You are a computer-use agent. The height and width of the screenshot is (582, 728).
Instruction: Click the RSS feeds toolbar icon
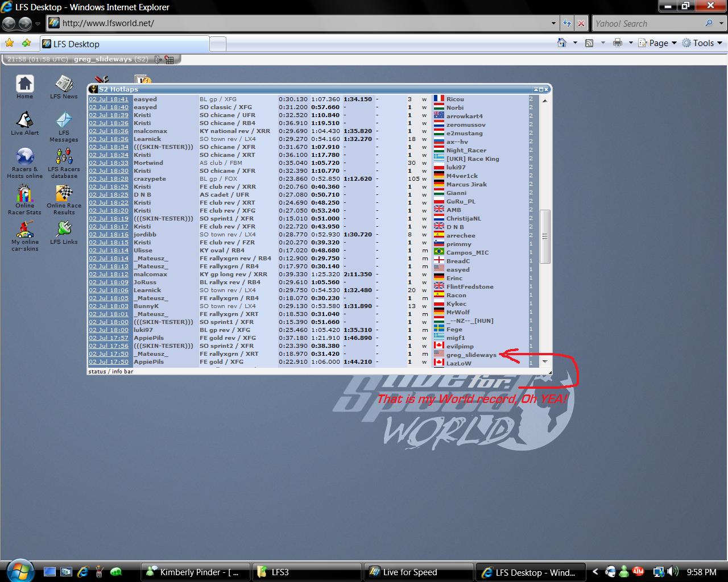click(589, 43)
